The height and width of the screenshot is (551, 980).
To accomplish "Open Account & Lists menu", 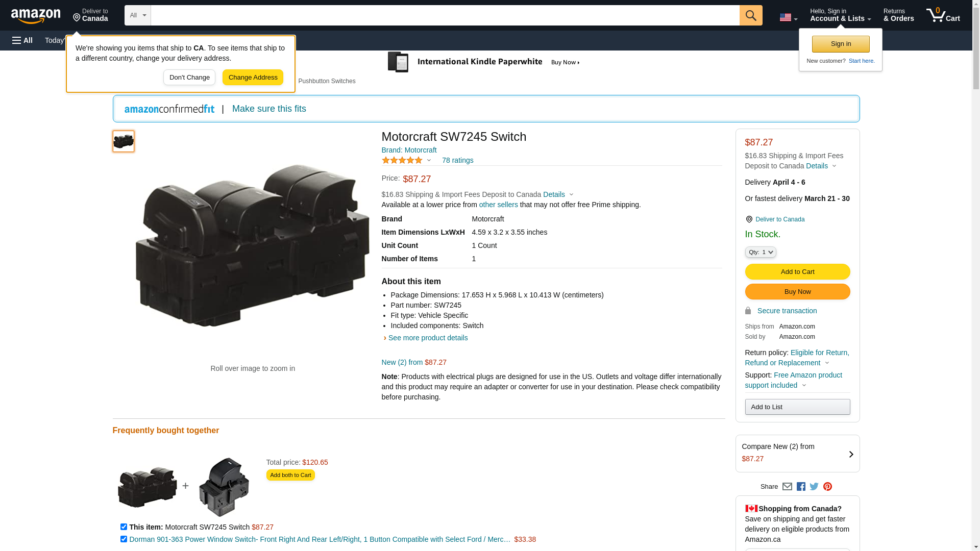I will pyautogui.click(x=840, y=15).
